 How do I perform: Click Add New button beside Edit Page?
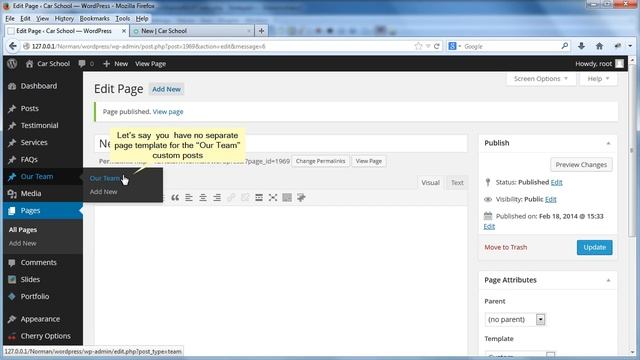click(167, 89)
